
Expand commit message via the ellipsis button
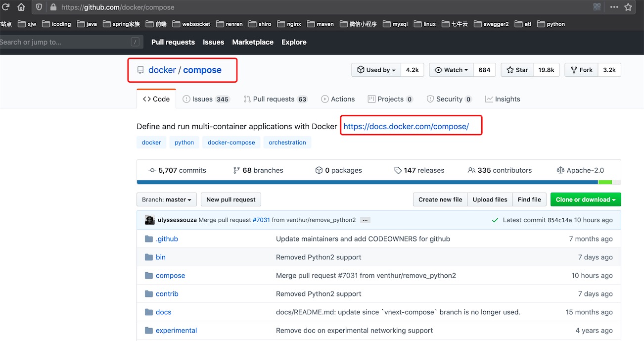pos(365,220)
